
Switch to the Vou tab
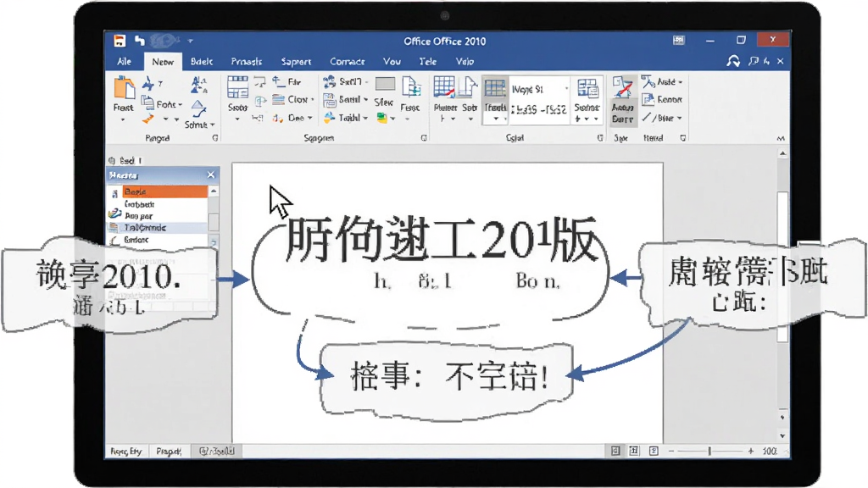pos(392,61)
